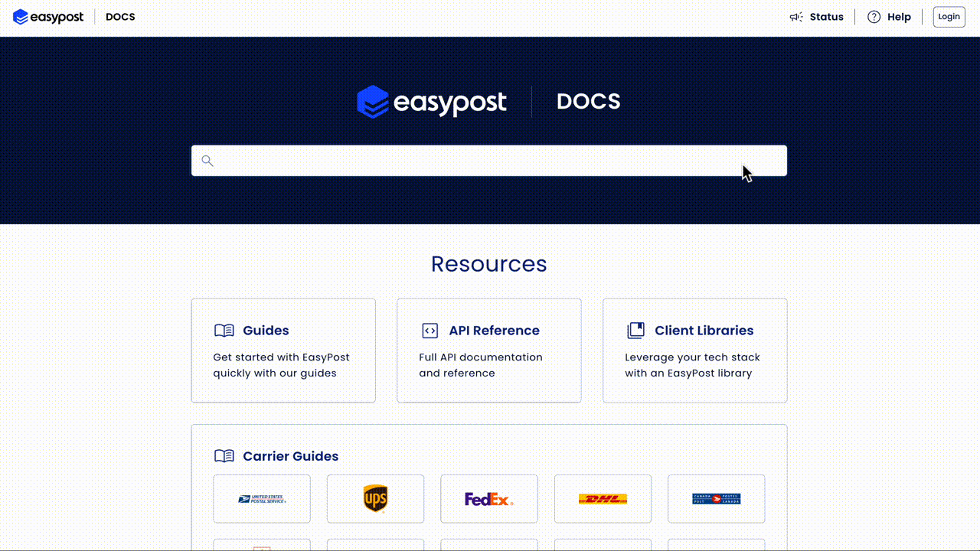Open the FedEx carrier guide
The image size is (980, 551).
pyautogui.click(x=489, y=499)
